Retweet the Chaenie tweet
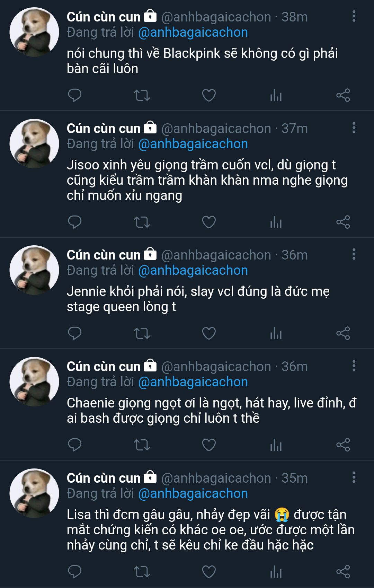 pos(142,445)
